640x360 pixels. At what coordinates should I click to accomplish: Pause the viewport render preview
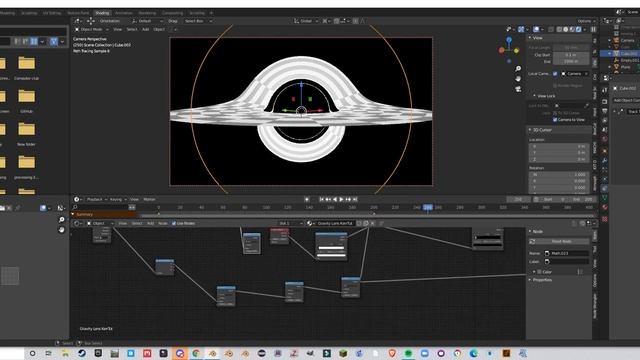[593, 29]
